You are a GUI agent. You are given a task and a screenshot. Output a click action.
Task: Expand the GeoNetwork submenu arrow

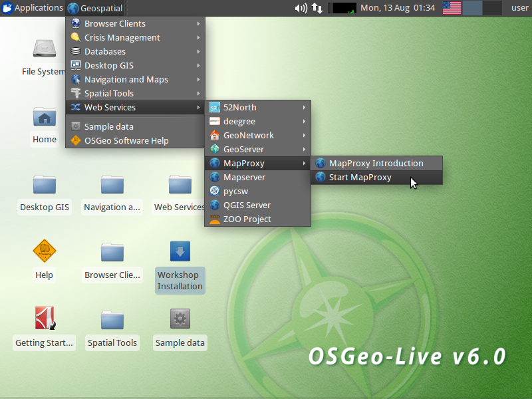pos(304,136)
